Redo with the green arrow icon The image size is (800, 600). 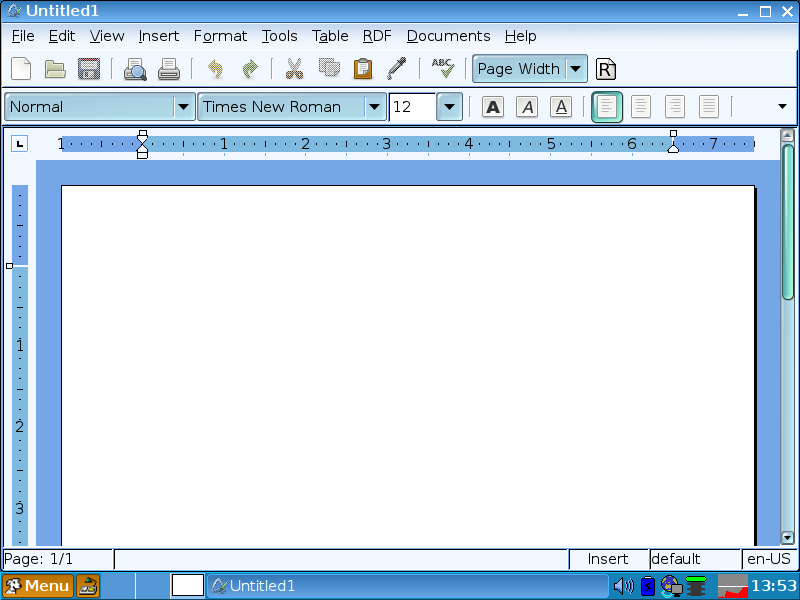point(249,68)
